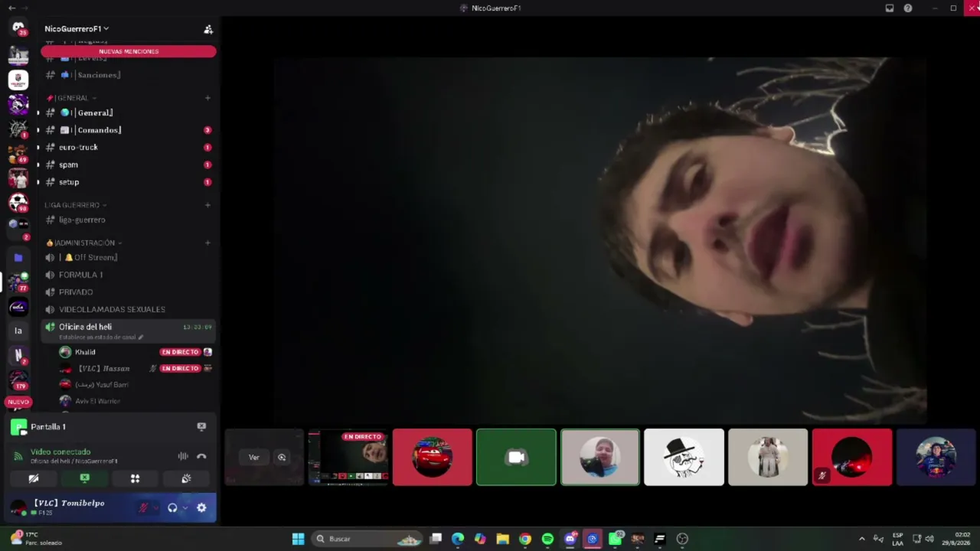980x551 pixels.
Task: Open the liga-guerrero channel
Action: [128, 220]
